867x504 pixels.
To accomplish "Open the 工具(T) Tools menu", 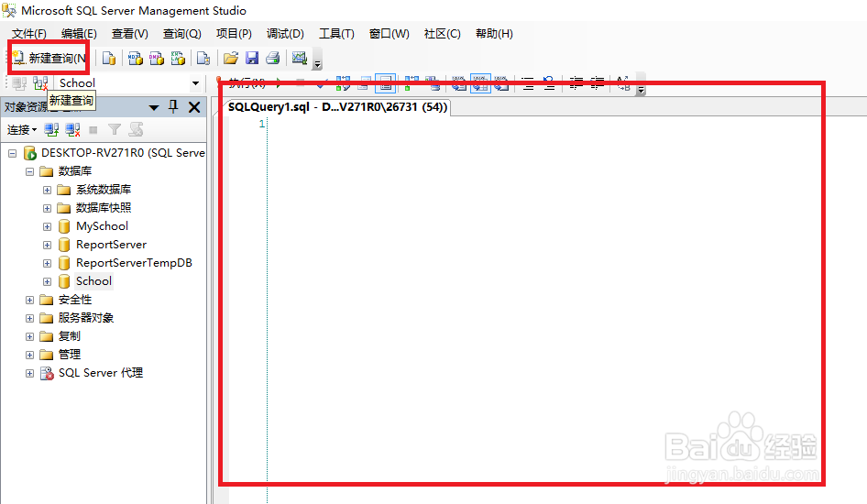I will (336, 34).
